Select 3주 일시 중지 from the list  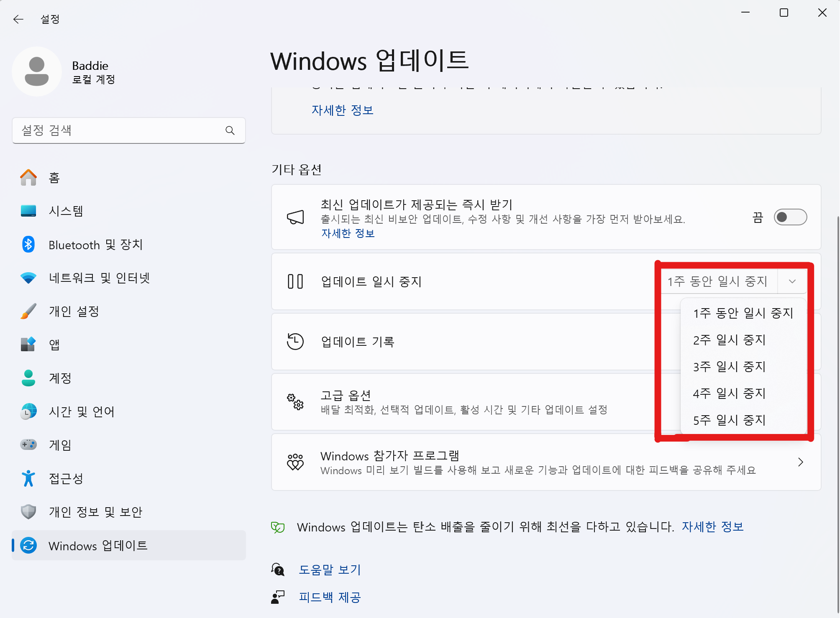tap(729, 367)
